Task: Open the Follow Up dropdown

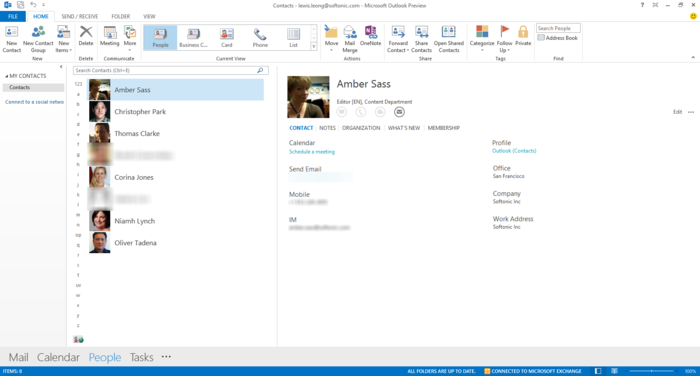Action: pyautogui.click(x=504, y=39)
